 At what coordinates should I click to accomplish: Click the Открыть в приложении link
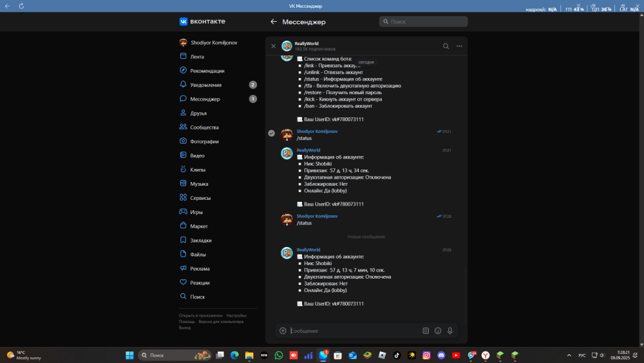pos(200,316)
